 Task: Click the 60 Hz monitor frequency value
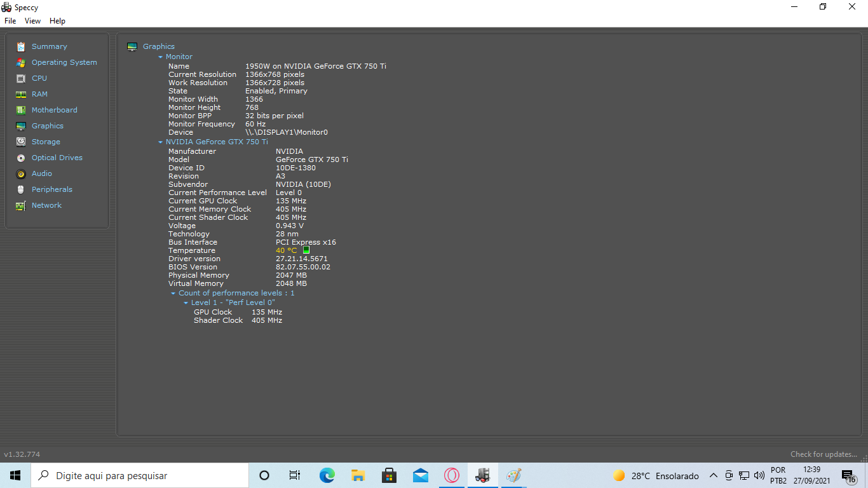pos(255,124)
